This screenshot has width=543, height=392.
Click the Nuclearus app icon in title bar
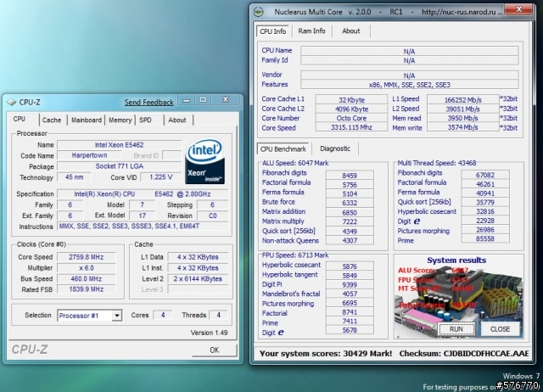pyautogui.click(x=259, y=12)
